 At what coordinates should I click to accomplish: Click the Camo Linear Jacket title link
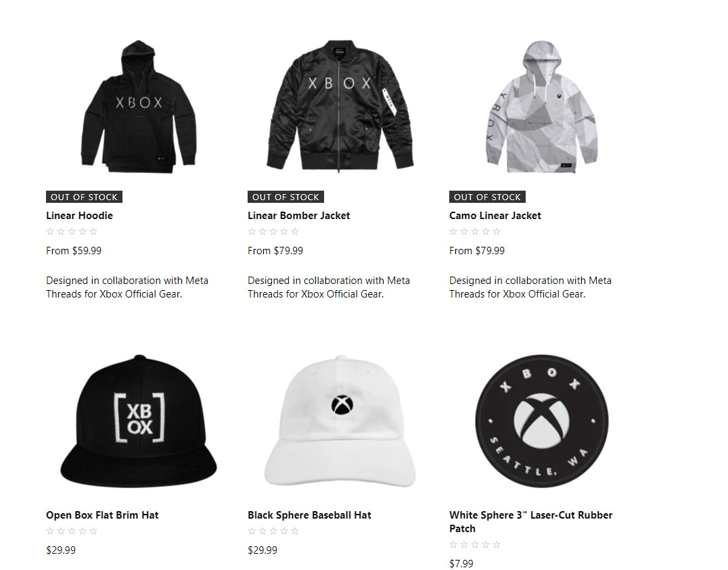tap(495, 216)
